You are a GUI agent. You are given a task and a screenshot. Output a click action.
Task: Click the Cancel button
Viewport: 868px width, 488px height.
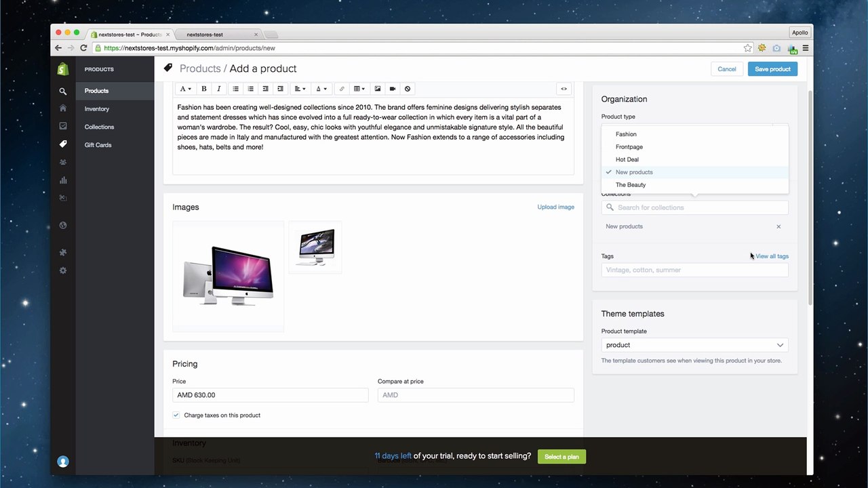coord(727,69)
